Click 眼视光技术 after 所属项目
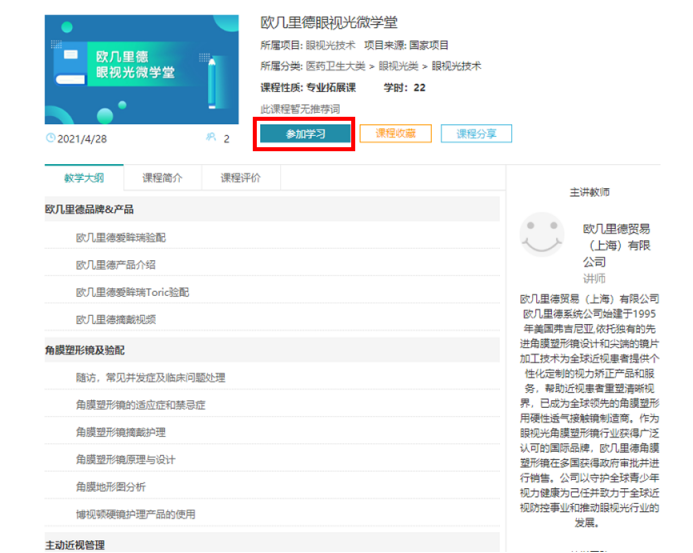 [x=330, y=45]
